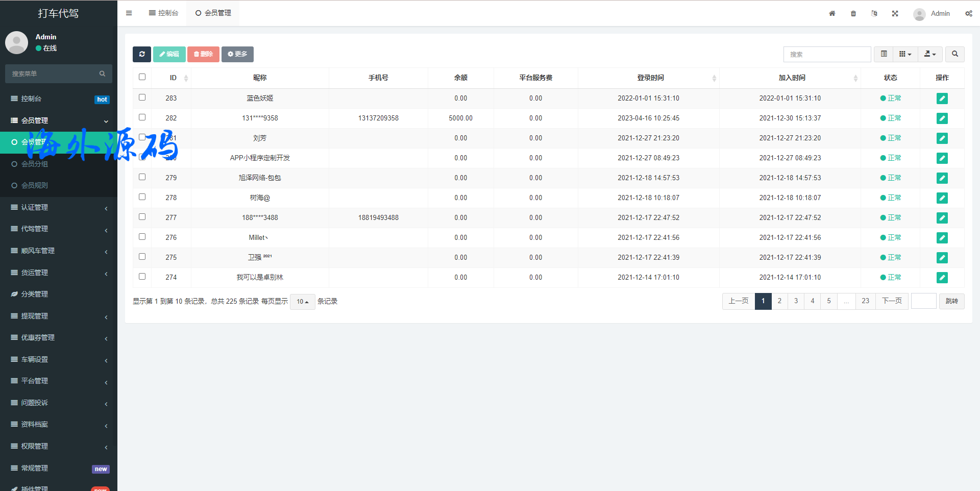
Task: Select checkbox for member row 279
Action: click(142, 177)
